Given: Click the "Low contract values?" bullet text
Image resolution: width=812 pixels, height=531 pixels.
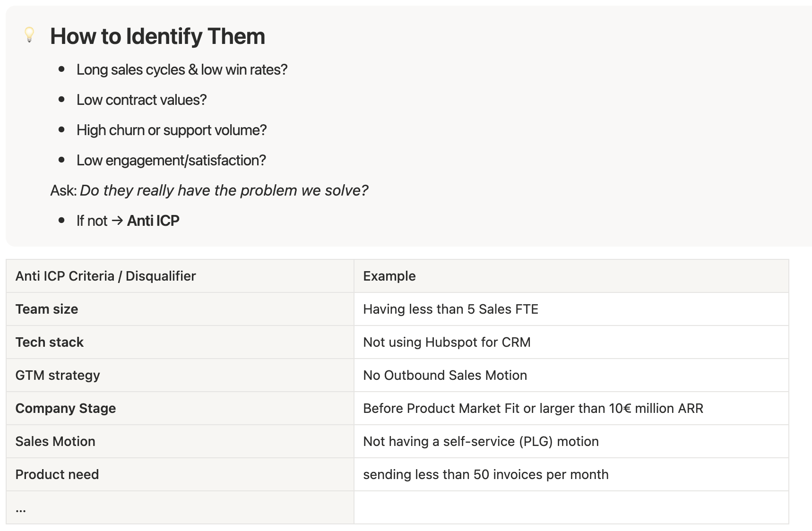Looking at the screenshot, I should tap(141, 100).
